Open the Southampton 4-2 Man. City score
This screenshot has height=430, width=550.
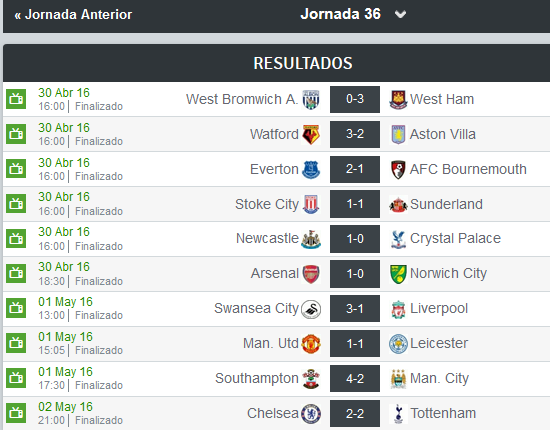point(355,378)
